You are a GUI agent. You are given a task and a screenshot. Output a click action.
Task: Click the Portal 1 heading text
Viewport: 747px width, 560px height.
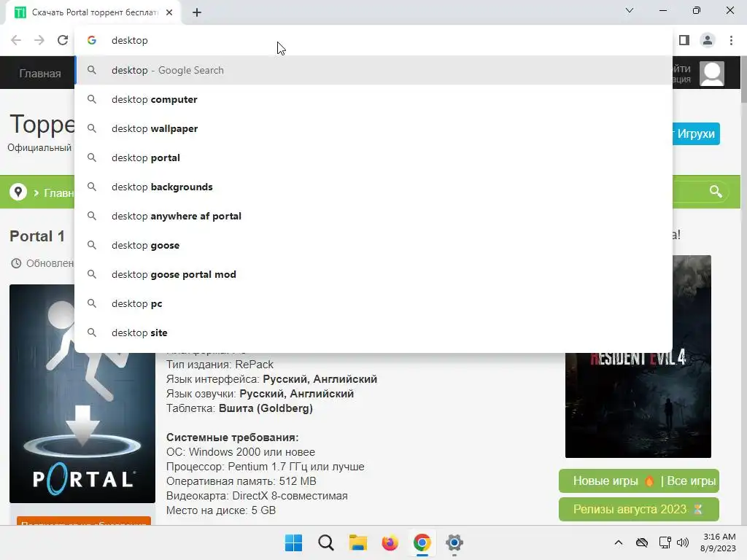[x=37, y=236]
